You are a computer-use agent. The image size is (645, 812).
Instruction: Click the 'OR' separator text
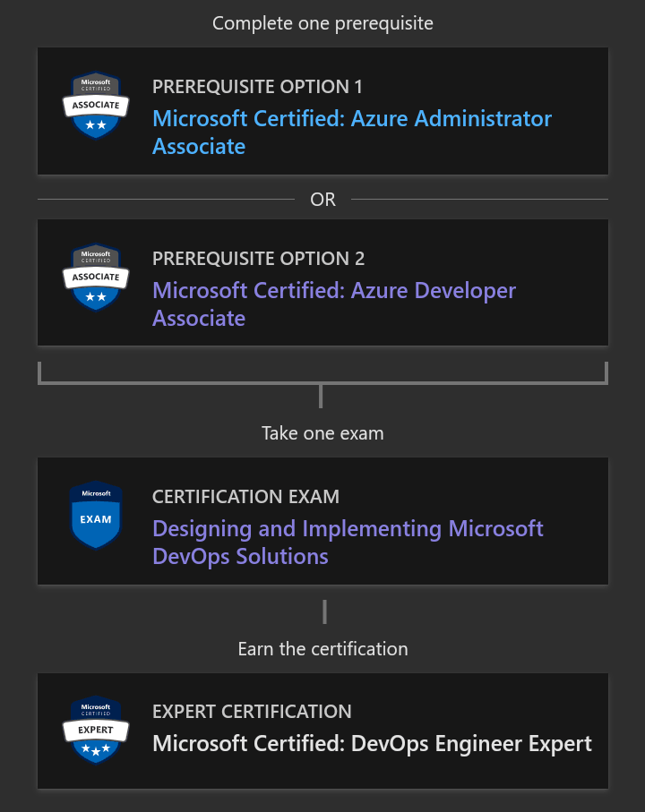point(322,200)
